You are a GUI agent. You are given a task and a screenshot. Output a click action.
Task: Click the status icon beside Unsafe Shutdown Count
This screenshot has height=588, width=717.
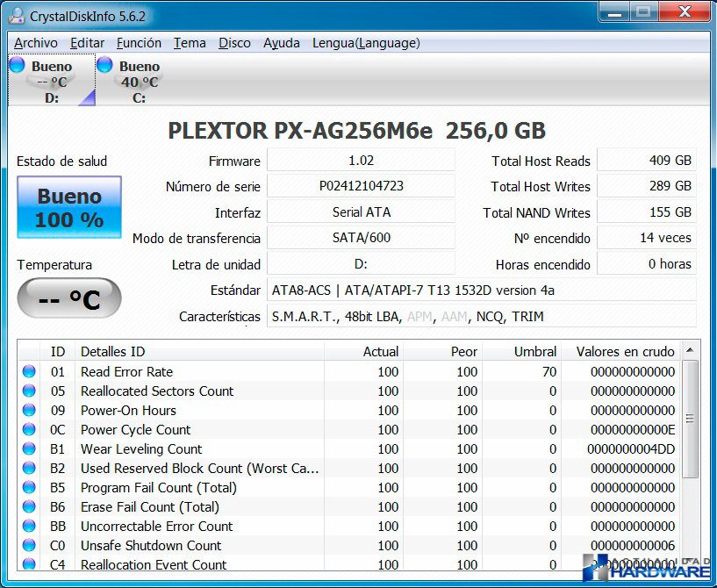coord(29,546)
